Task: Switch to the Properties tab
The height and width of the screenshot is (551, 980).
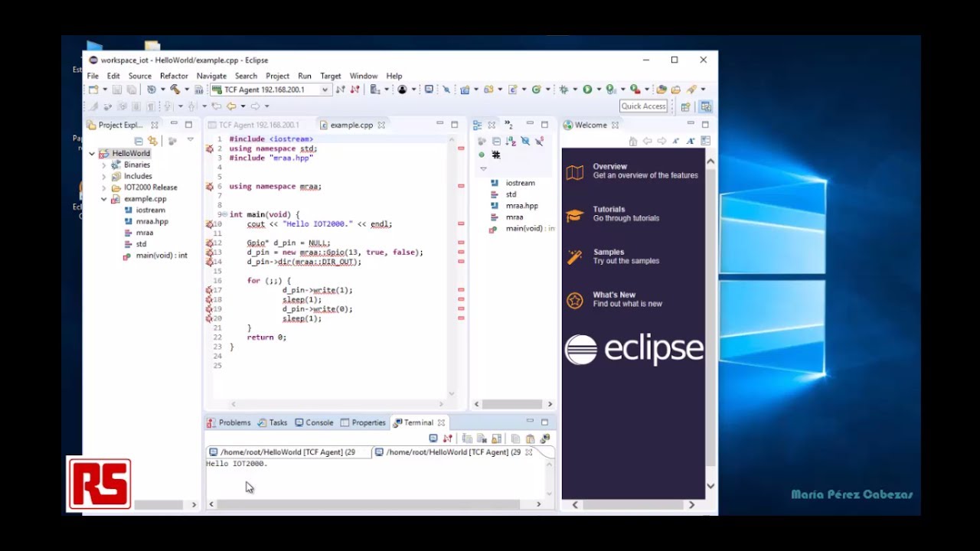Action: (x=363, y=422)
